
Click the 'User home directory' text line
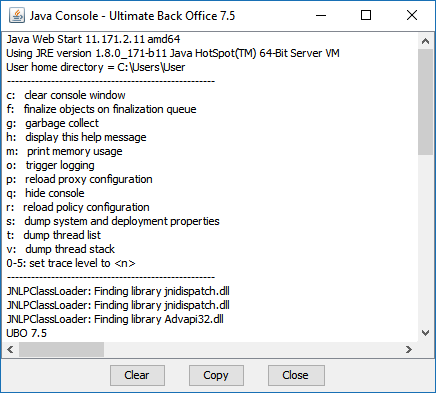click(96, 67)
